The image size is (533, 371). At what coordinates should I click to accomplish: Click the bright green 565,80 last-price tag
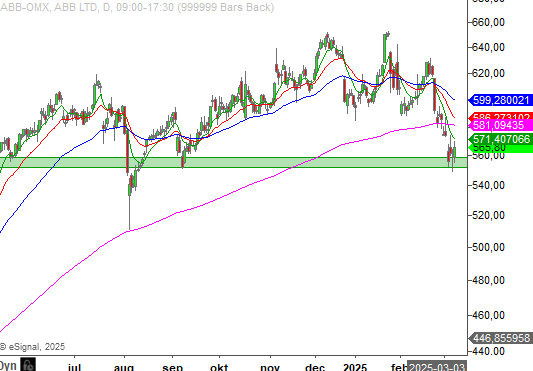click(501, 148)
